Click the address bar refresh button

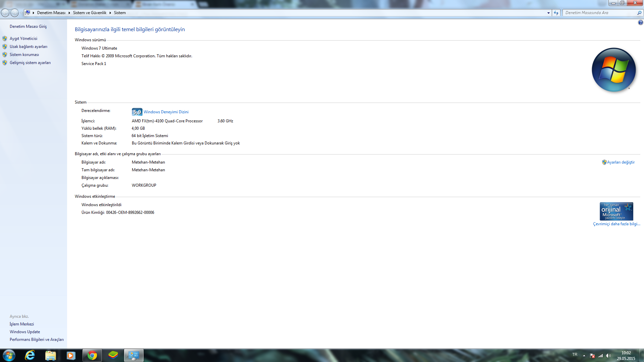(556, 13)
